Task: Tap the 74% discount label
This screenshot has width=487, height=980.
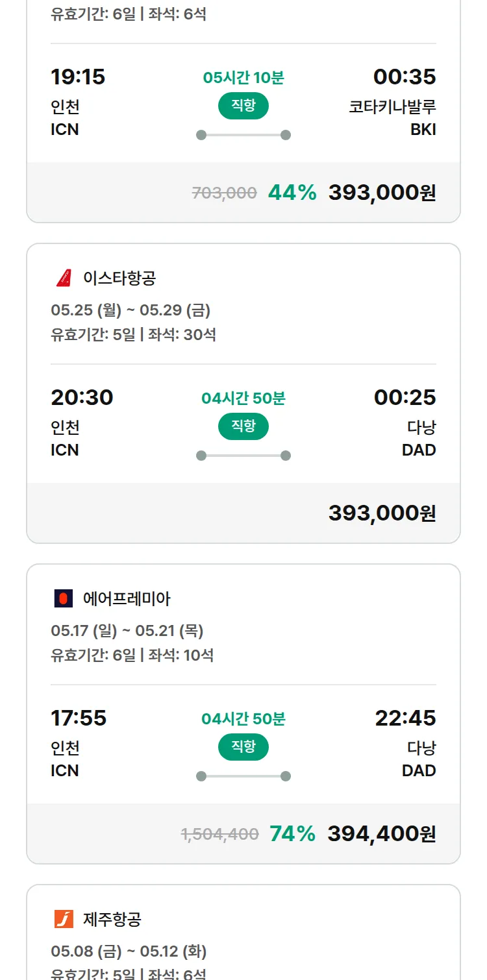Action: tap(292, 834)
